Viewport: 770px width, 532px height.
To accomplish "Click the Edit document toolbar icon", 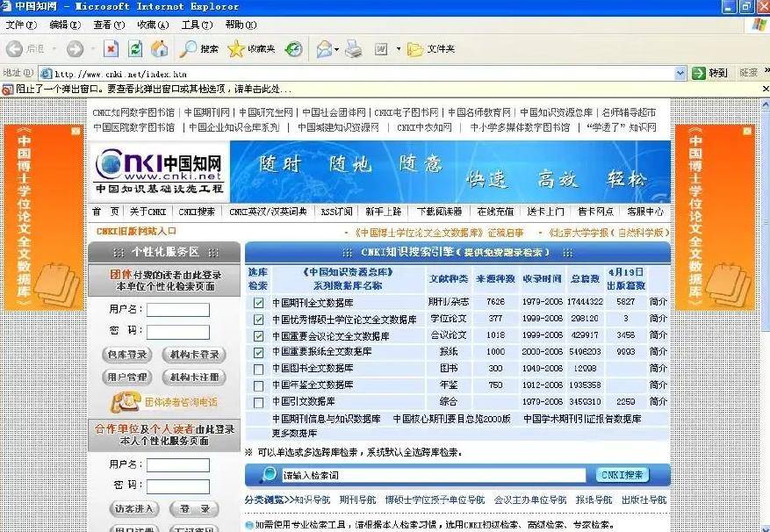I will [381, 48].
